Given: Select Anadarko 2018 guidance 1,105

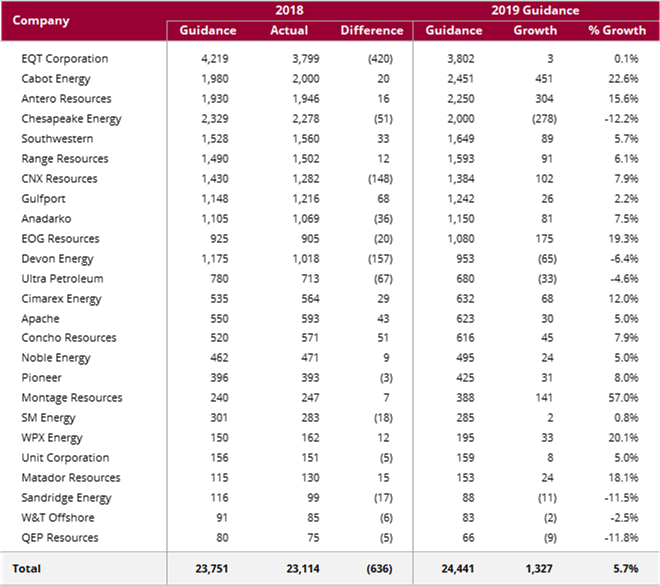Looking at the screenshot, I should pyautogui.click(x=215, y=219).
